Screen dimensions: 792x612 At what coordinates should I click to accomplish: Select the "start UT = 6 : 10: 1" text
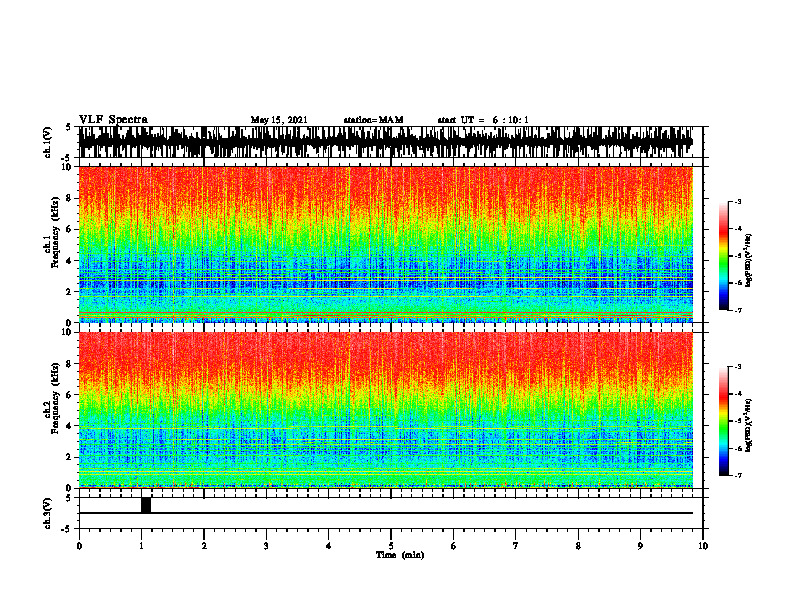(483, 120)
